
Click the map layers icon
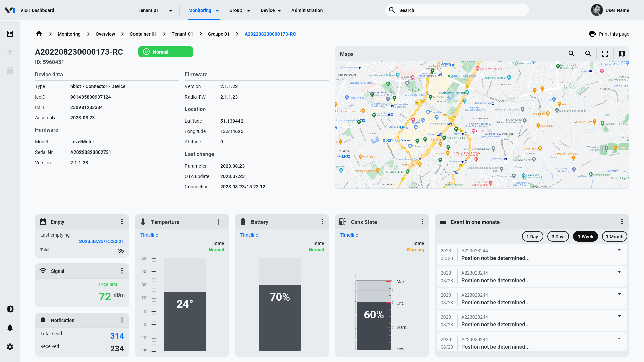point(622,54)
